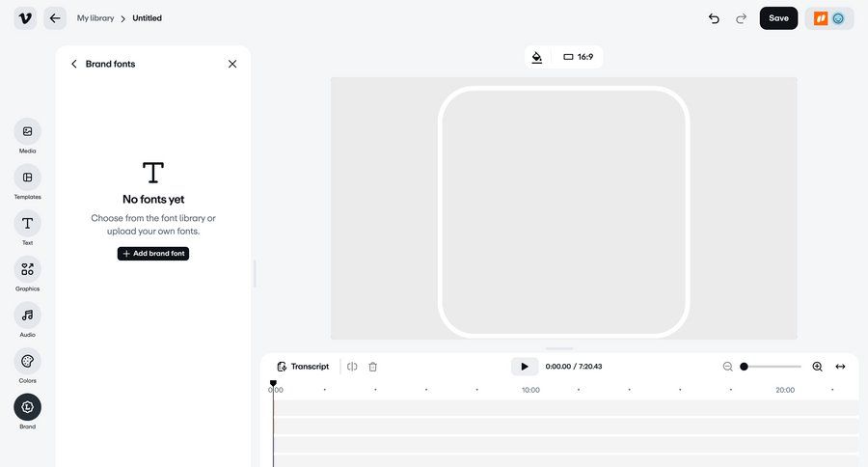This screenshot has width=868, height=467.
Task: Open the Audio sidebar tab
Action: (x=27, y=320)
